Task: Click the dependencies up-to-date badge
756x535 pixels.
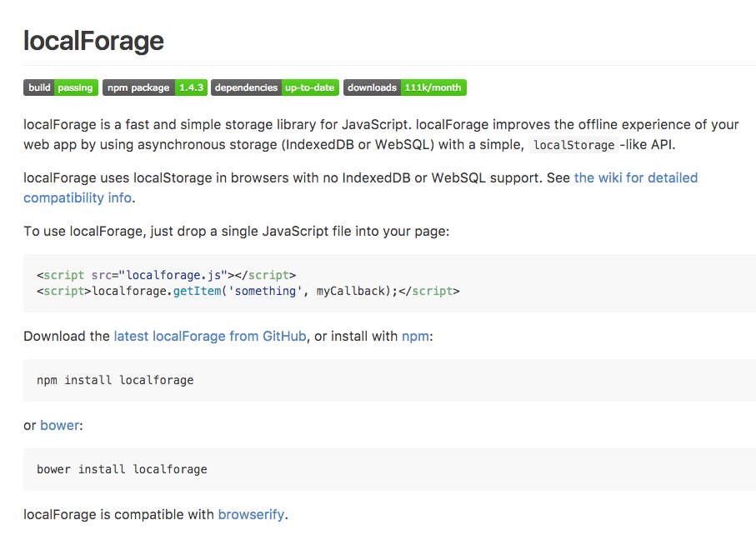Action: coord(275,87)
